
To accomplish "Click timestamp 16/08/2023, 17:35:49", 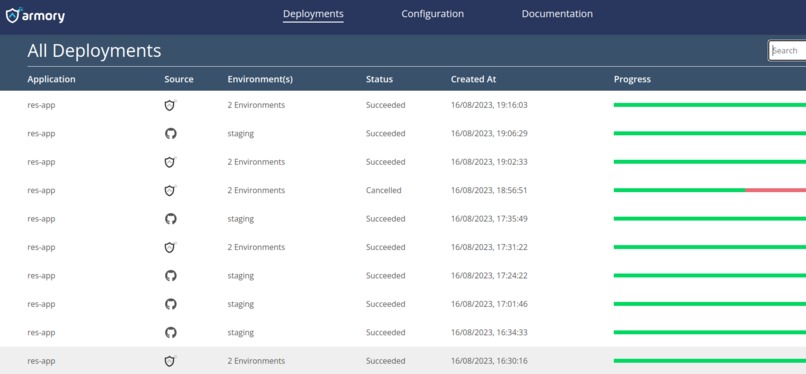I will [x=489, y=219].
